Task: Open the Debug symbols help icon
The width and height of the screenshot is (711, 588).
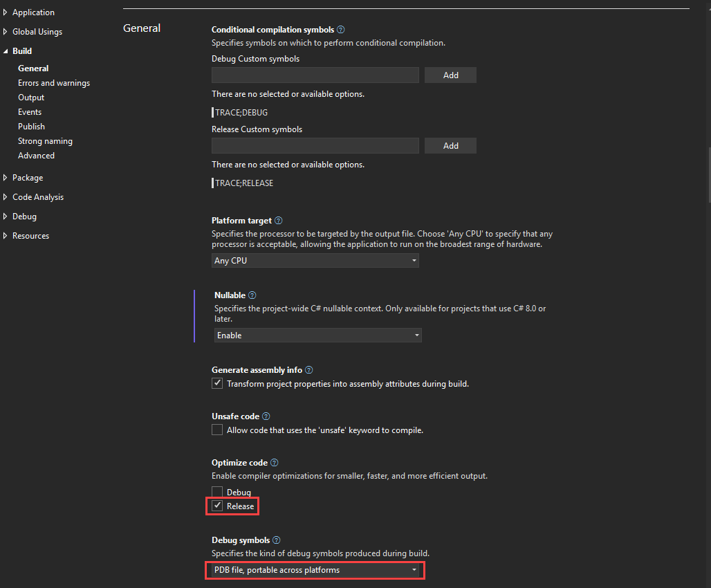Action: pyautogui.click(x=276, y=540)
